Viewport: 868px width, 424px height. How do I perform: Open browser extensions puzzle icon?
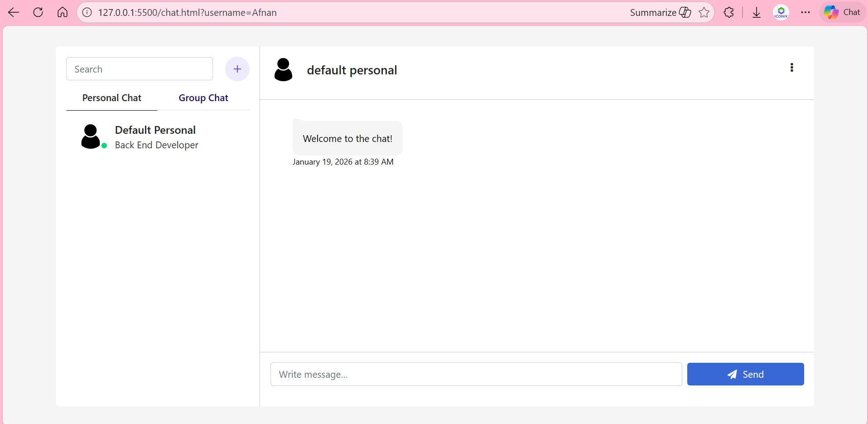coord(728,12)
